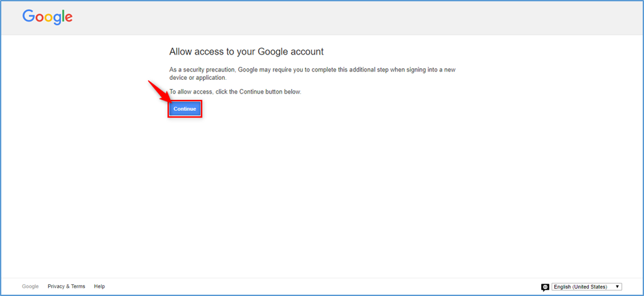Open the Privacy & Terms footer link
644x296 pixels.
(66, 286)
